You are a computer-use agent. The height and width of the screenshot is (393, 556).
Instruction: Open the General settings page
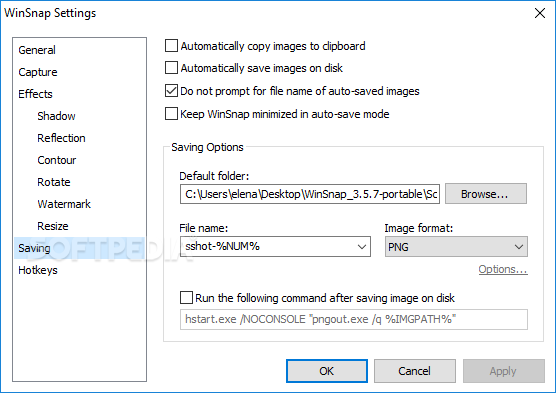(x=37, y=50)
